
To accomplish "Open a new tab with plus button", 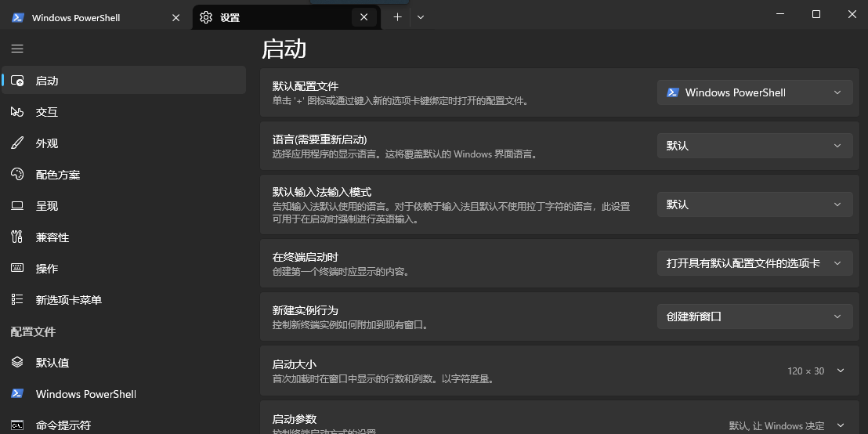I will [x=397, y=17].
